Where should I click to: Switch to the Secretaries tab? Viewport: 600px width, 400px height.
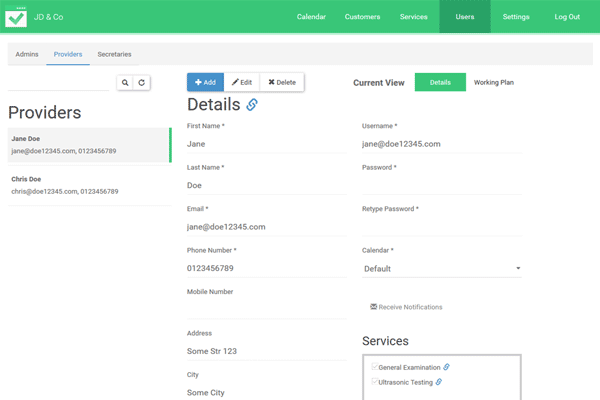(x=114, y=54)
